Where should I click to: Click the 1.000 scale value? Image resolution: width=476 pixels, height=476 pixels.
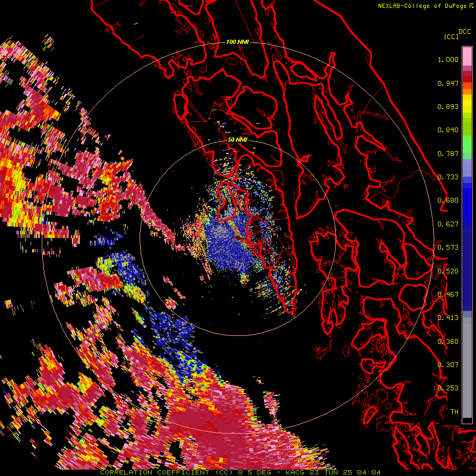pos(448,59)
